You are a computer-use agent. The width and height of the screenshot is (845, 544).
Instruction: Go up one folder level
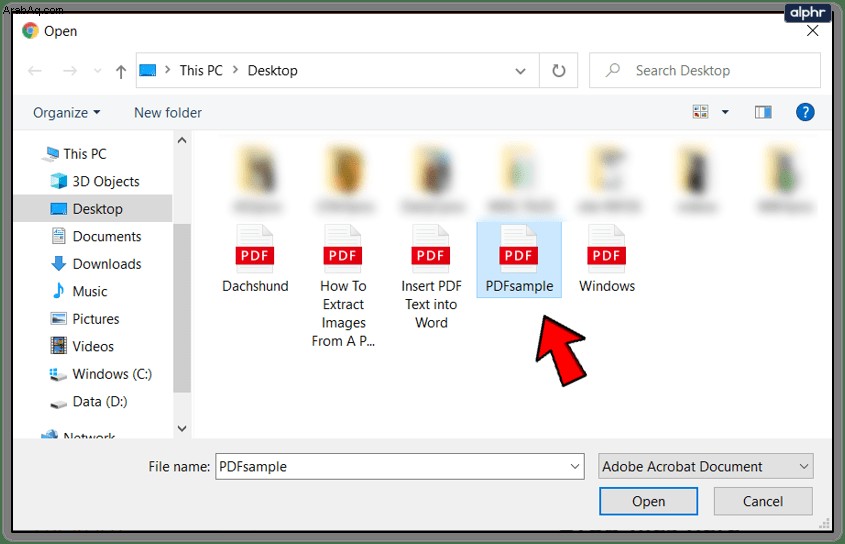click(x=121, y=71)
